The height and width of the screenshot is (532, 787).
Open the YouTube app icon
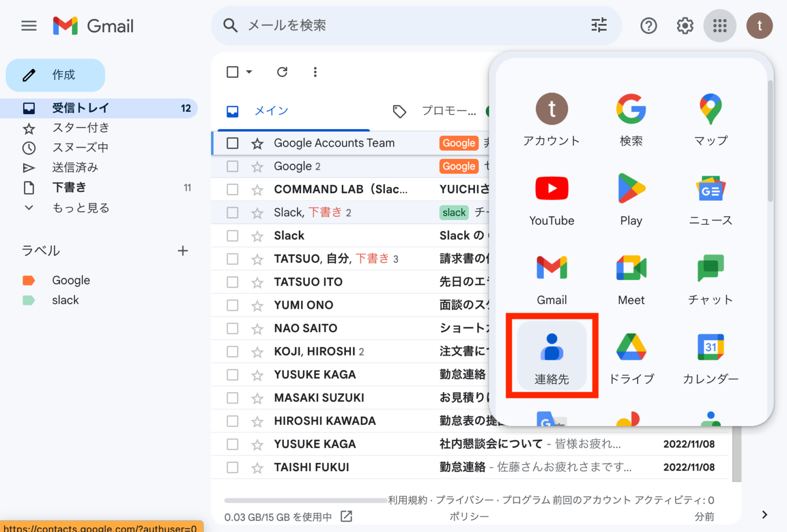coord(552,197)
